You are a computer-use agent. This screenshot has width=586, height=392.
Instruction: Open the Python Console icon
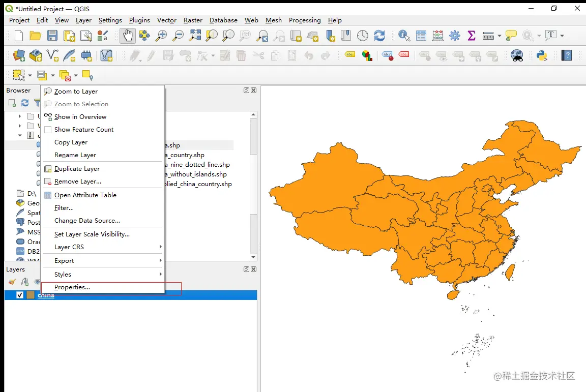coord(542,56)
